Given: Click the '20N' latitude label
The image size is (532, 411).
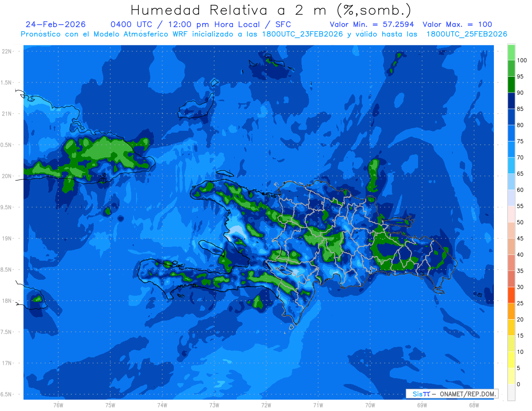Looking at the screenshot, I should tap(7, 176).
